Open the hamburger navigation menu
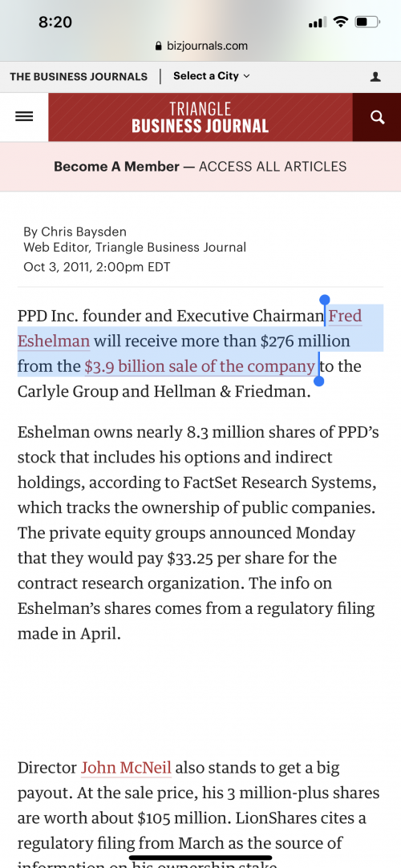401x868 pixels. (x=24, y=117)
